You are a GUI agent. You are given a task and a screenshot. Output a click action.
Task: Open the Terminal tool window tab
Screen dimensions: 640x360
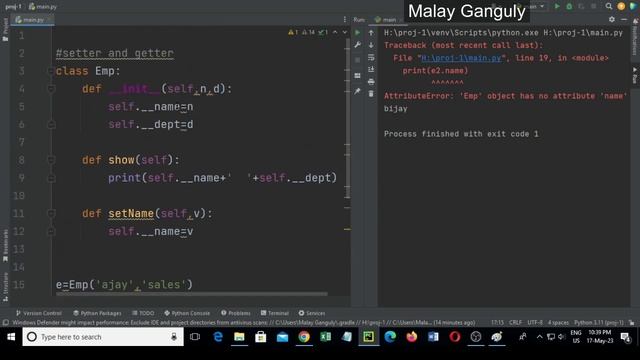point(275,313)
